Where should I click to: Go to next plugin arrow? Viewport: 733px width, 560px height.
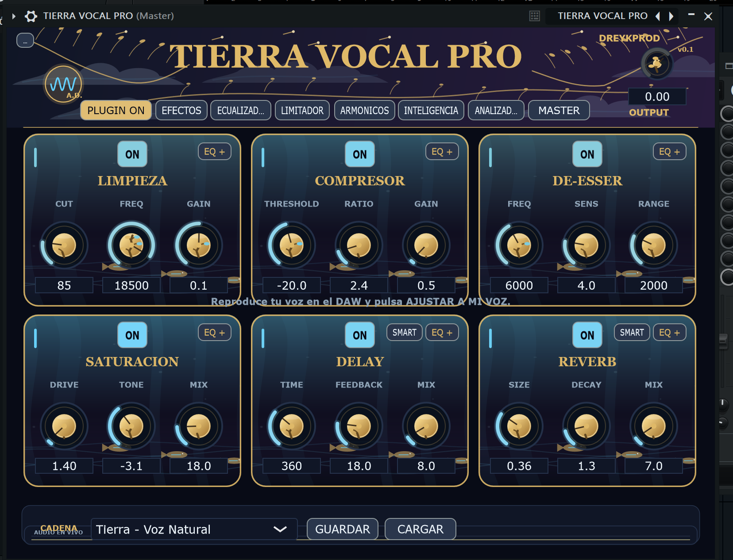coord(671,16)
